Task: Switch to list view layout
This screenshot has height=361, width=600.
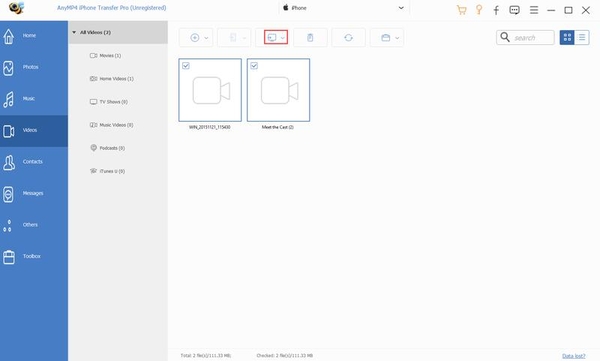Action: point(582,38)
